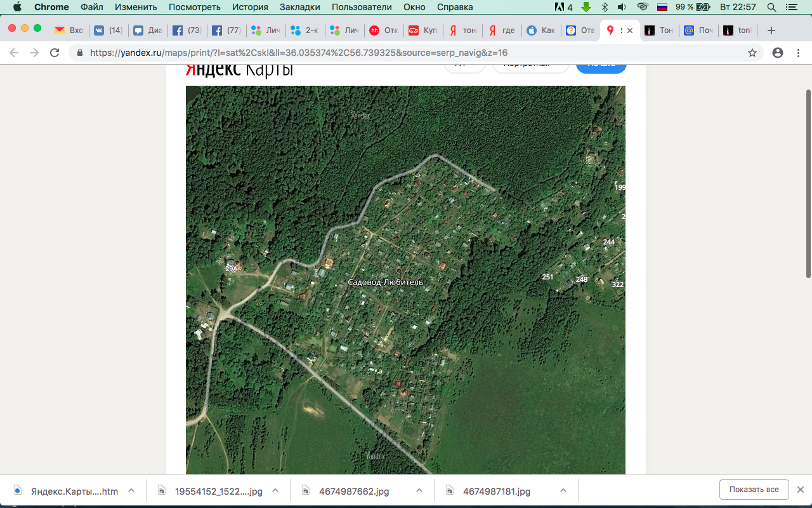This screenshot has width=812, height=508.
Task: Go back to the previous page
Action: point(15,53)
